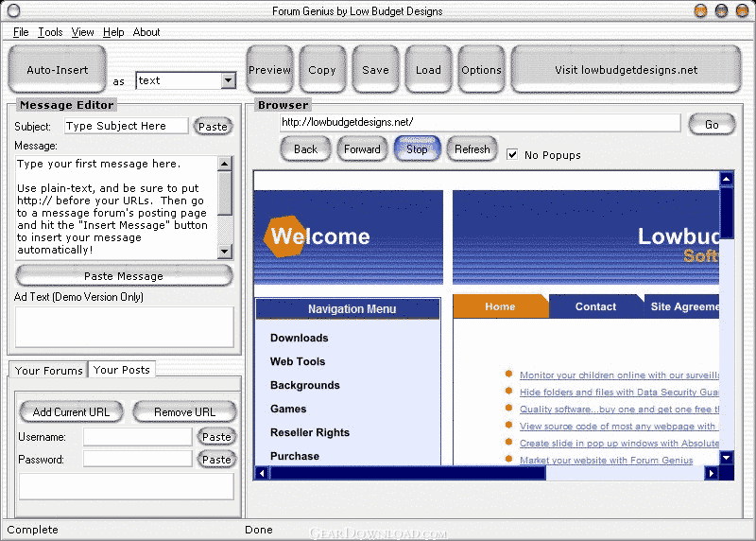Click Paste next to Password
756x541 pixels.
coord(216,459)
